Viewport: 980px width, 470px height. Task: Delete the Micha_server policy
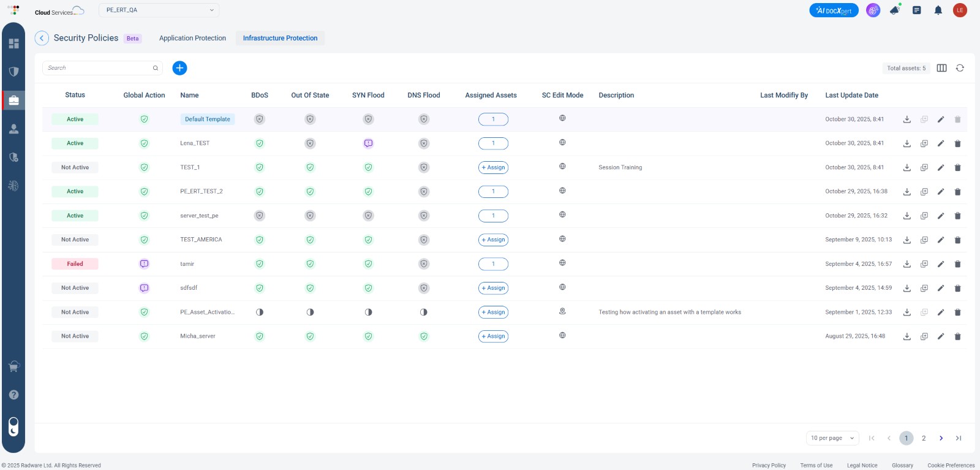[957, 336]
